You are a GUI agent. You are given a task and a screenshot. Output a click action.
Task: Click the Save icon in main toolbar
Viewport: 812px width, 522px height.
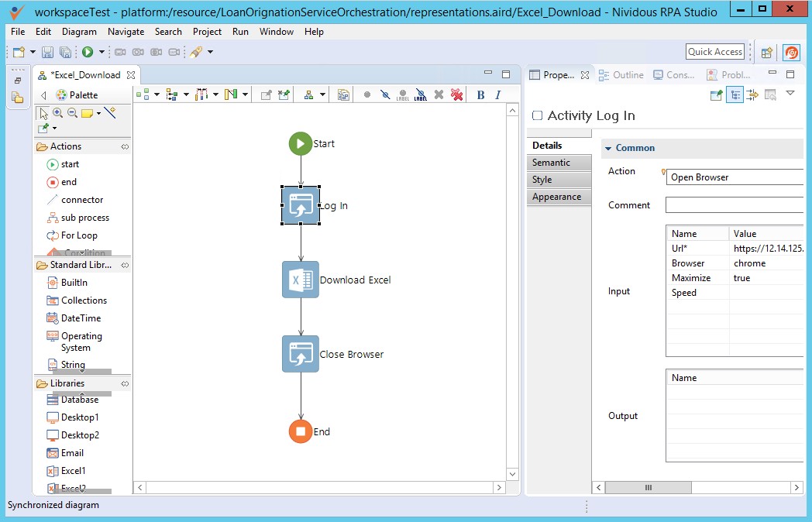coord(47,52)
